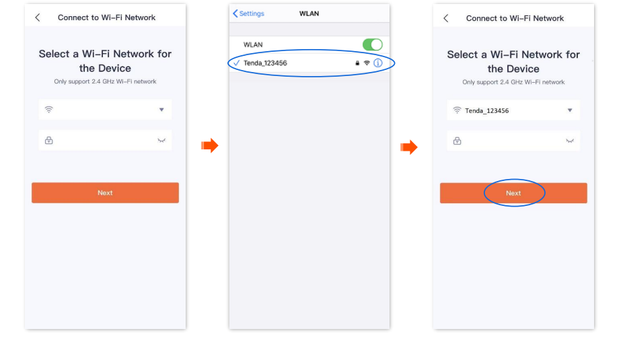Click Wi-Fi icon beside Tenda_123456 dropdown text
627x364 pixels.
(x=457, y=110)
